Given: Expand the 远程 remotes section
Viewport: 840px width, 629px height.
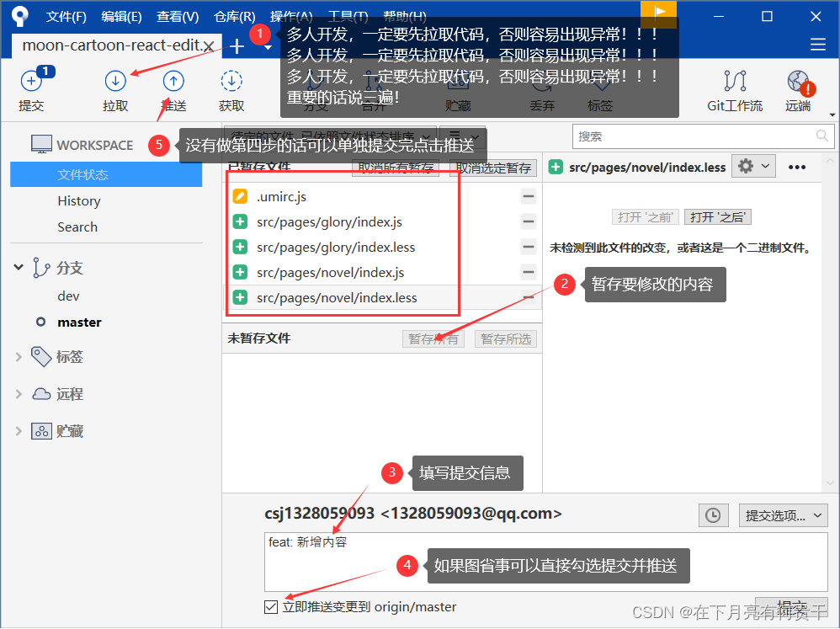Looking at the screenshot, I should (19, 394).
